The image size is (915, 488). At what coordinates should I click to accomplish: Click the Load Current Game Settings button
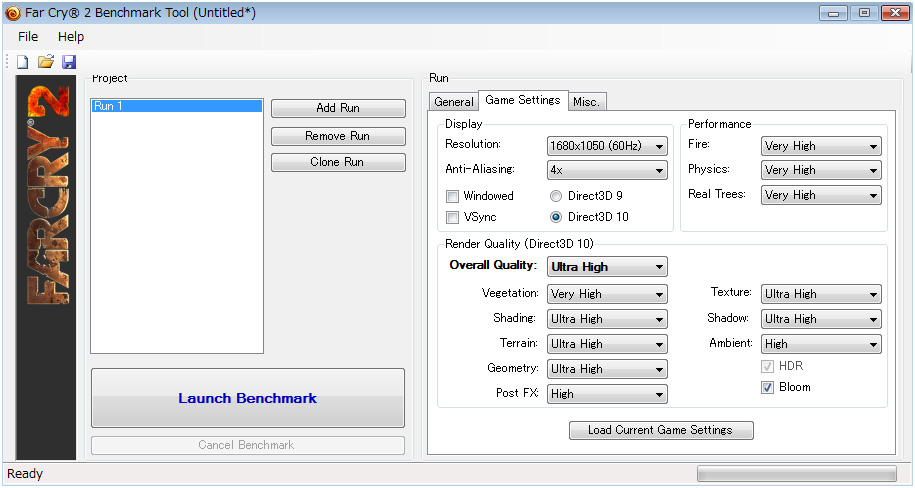(661, 430)
